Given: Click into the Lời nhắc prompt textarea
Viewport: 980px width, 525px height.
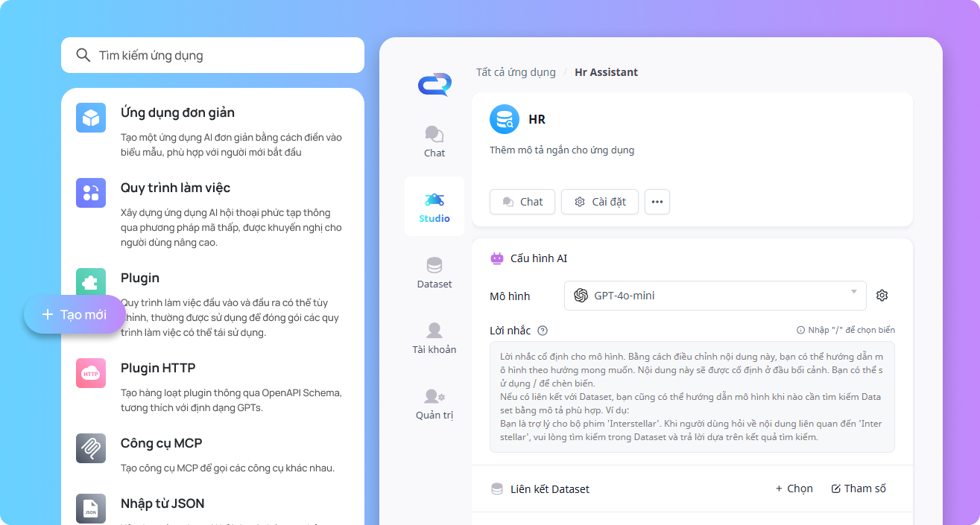Looking at the screenshot, I should pos(692,396).
